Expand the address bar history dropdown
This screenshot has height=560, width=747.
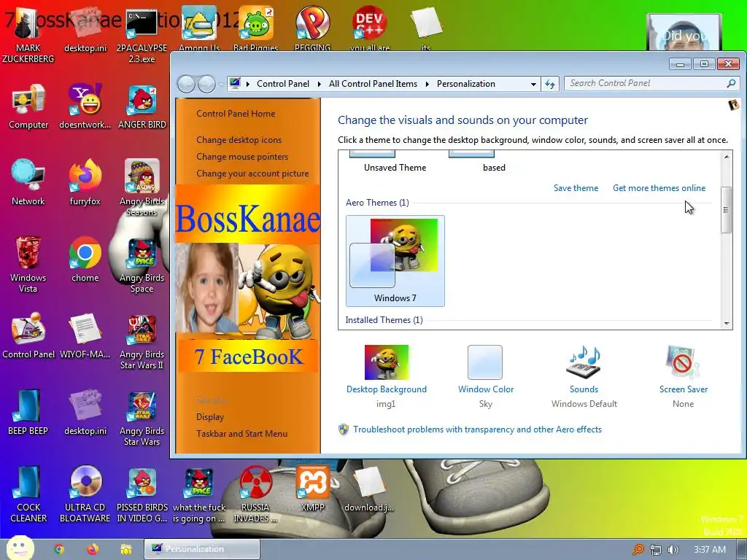click(533, 85)
